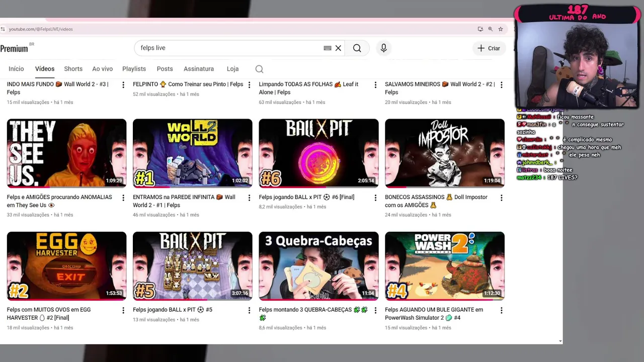Screen dimensions: 644x362
Task: Bookmark the page with the star icon
Action: pyautogui.click(x=501, y=29)
